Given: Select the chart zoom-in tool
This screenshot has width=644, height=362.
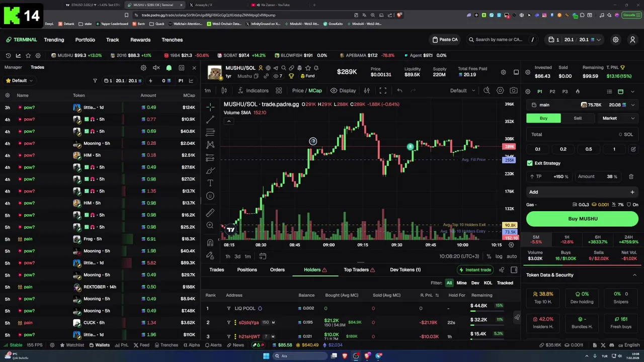Looking at the screenshot, I should point(210,225).
